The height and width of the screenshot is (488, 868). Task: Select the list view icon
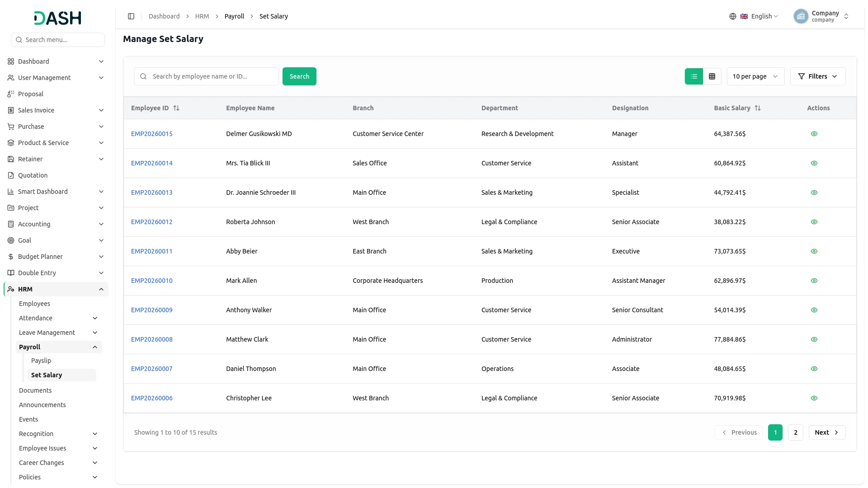[694, 76]
